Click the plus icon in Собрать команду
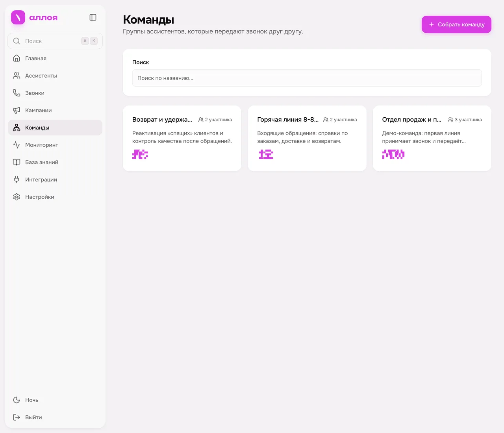504x433 pixels. click(x=432, y=24)
